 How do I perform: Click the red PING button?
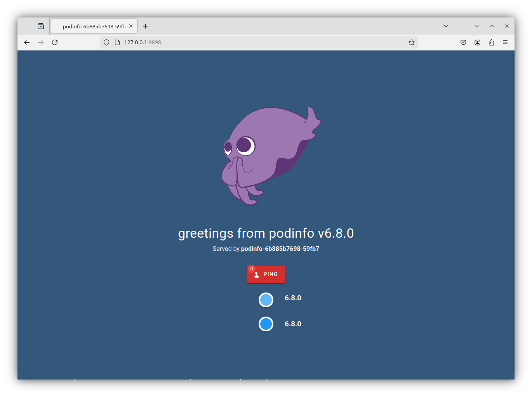coord(266,275)
